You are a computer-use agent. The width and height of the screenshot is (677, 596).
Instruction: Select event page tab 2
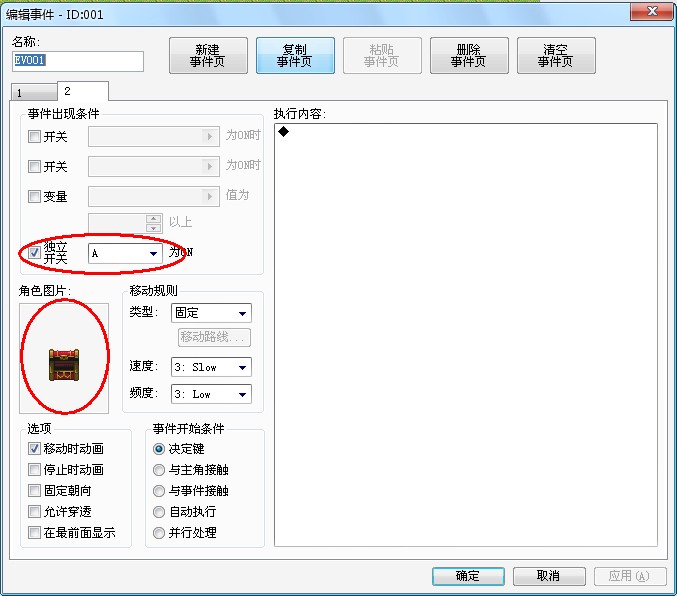pyautogui.click(x=82, y=91)
